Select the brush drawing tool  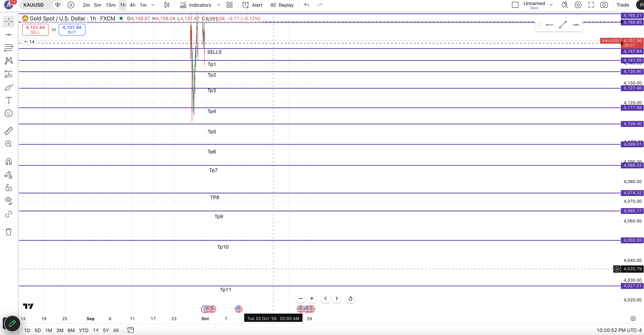coord(8,87)
